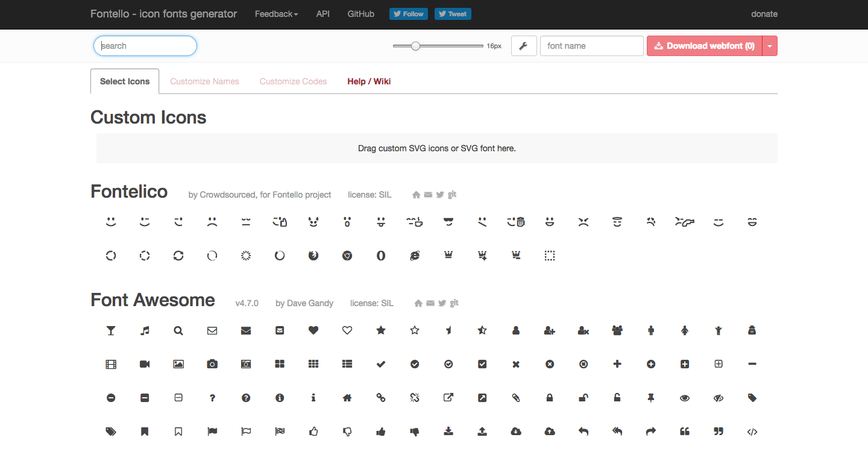Image resolution: width=868 pixels, height=455 pixels.
Task: Select the plain minus sign icon
Action: click(752, 364)
